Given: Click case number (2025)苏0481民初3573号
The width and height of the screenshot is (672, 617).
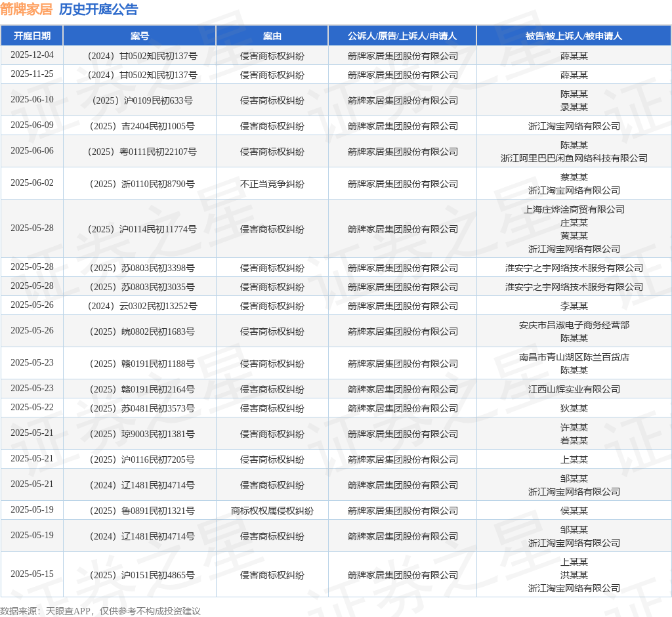Looking at the screenshot, I should 142,408.
